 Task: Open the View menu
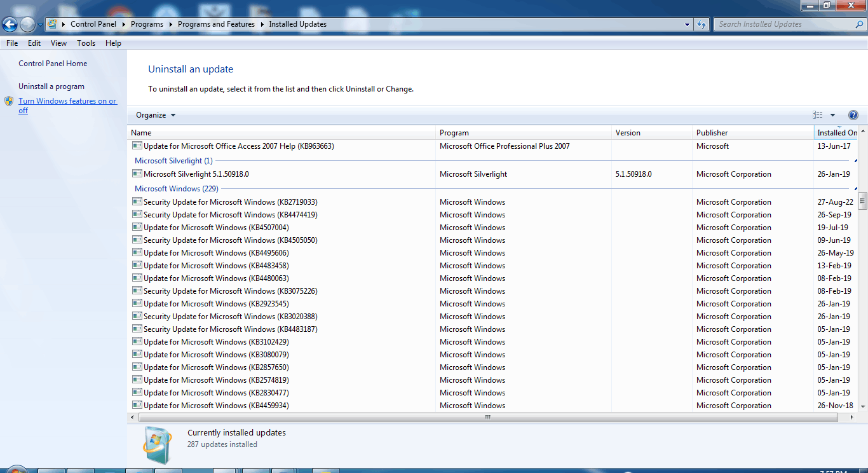[x=59, y=43]
